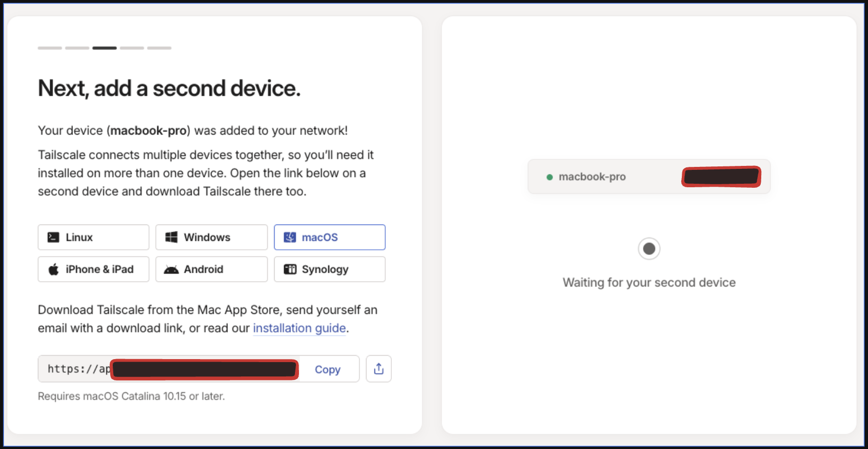This screenshot has height=449, width=868.
Task: Click the active third progress step segment
Action: (104, 48)
